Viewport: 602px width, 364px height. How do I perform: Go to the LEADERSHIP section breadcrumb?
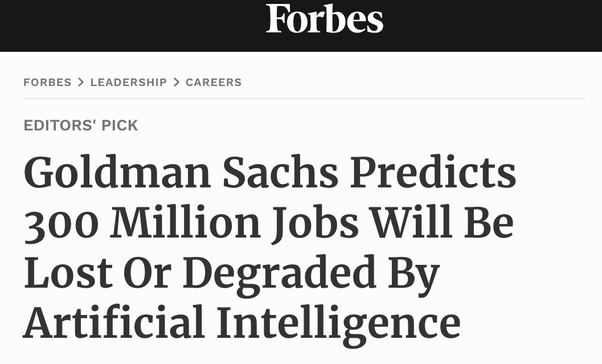pos(129,82)
